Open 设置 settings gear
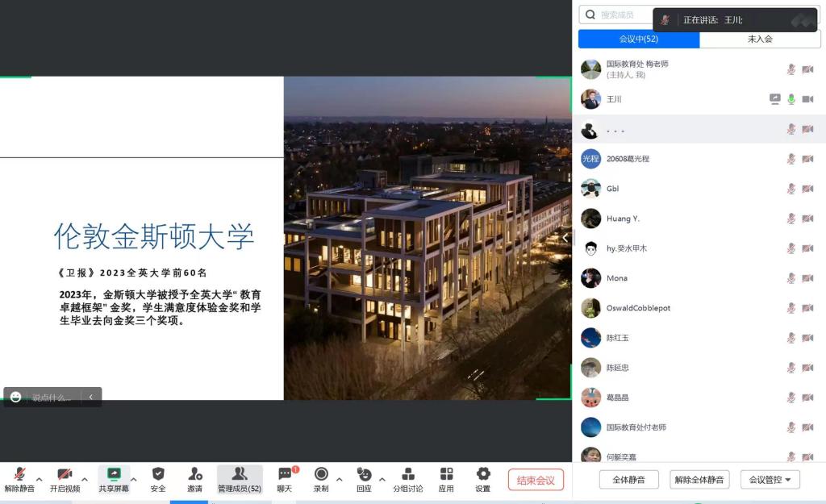 [483, 474]
